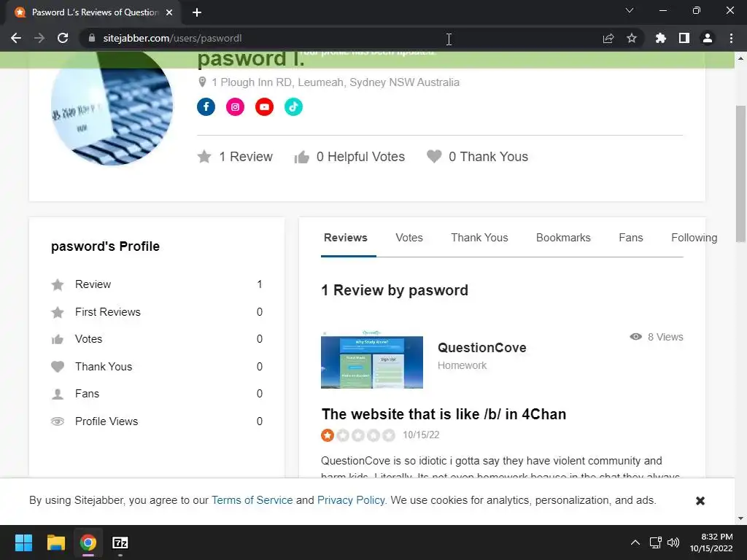747x560 pixels.
Task: Switch to the Votes tab
Action: (x=409, y=238)
